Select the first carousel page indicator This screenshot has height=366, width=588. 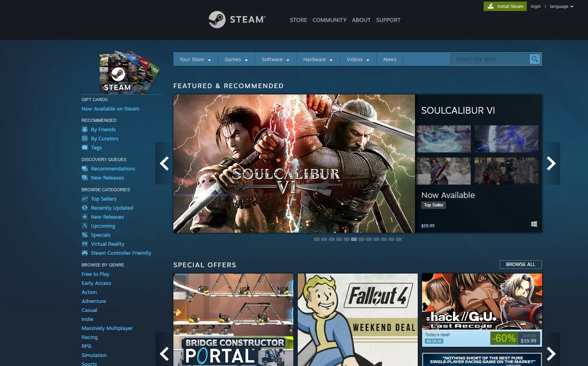(317, 239)
